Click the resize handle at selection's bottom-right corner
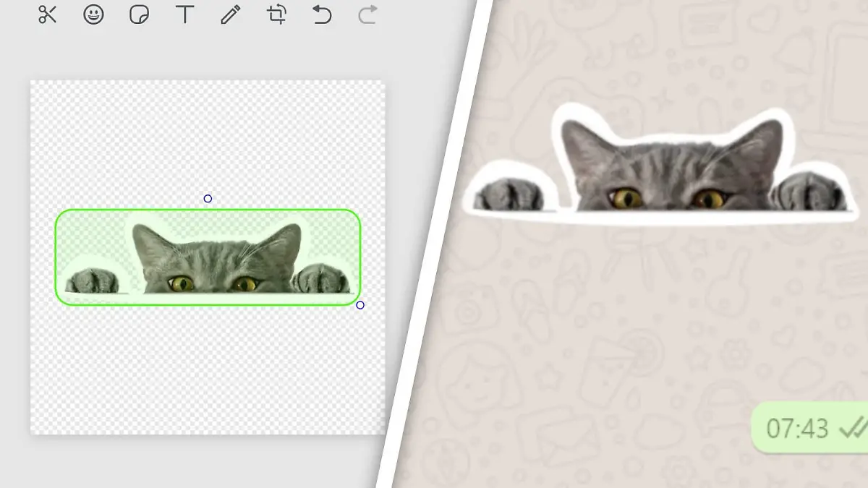Image resolution: width=868 pixels, height=488 pixels. point(360,305)
